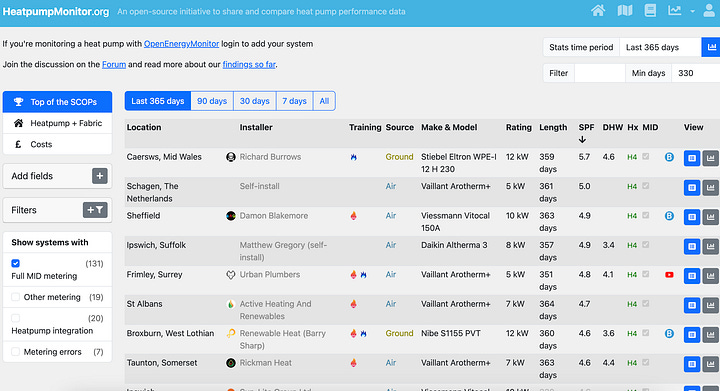Expand the header chart dropdown caret
The height and width of the screenshot is (391, 720).
click(x=692, y=11)
